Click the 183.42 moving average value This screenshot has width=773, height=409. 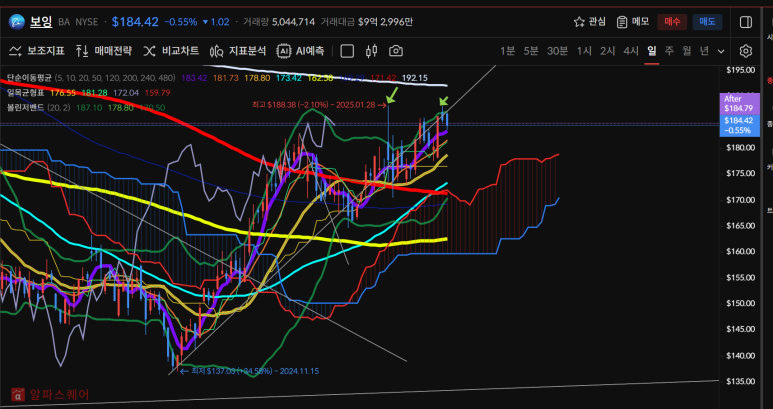tap(194, 78)
